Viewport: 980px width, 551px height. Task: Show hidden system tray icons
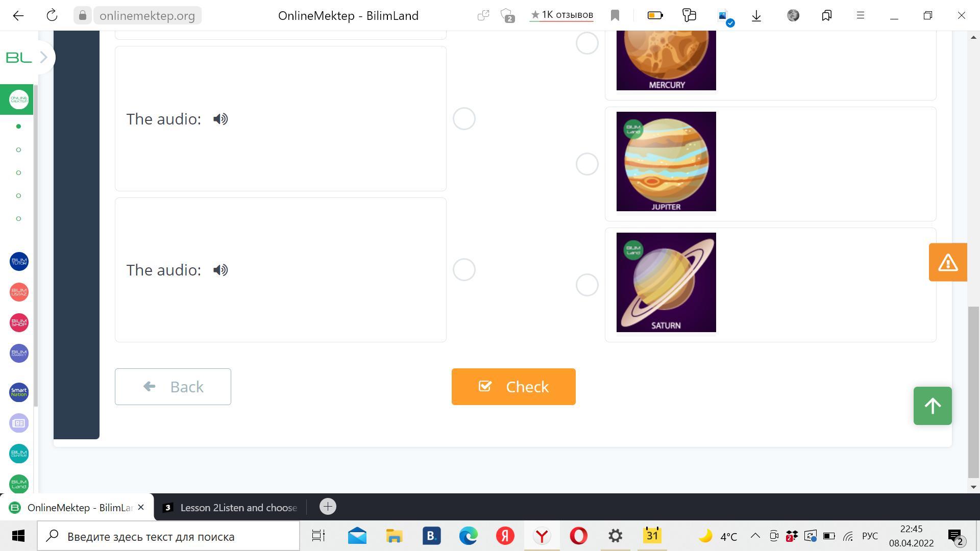(755, 536)
